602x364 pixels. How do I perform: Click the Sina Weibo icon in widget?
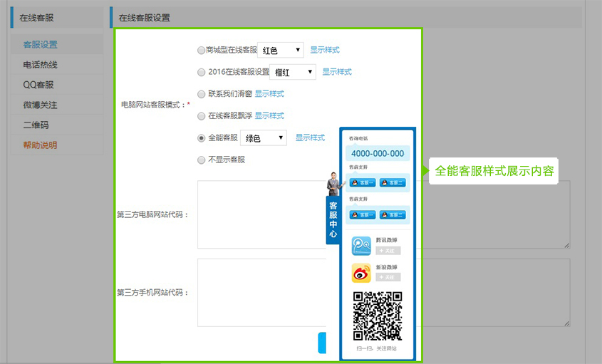click(x=362, y=272)
